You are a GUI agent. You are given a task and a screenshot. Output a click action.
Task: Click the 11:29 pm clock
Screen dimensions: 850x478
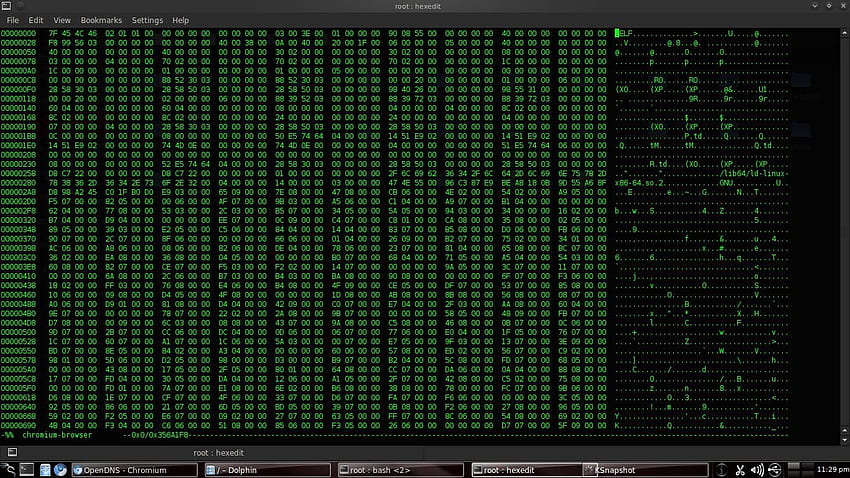[833, 469]
